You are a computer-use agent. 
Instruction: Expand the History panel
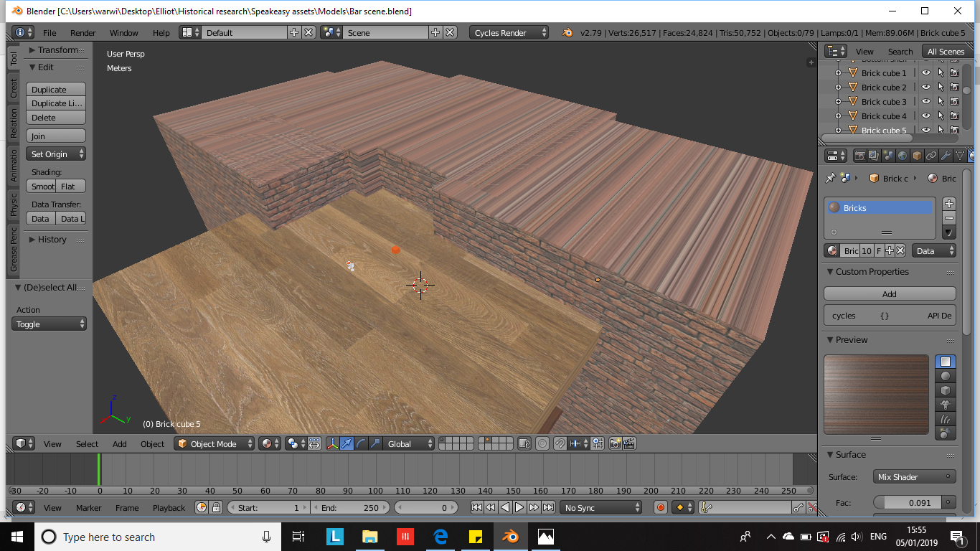tap(52, 240)
